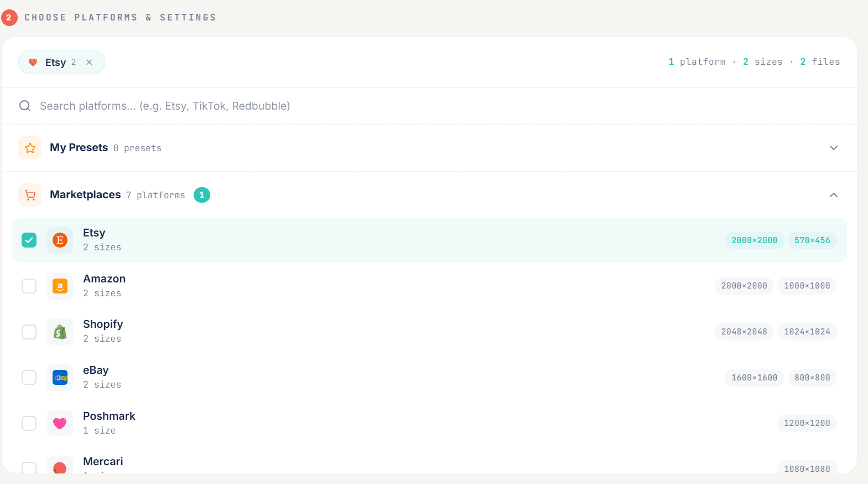This screenshot has height=484, width=868.
Task: Click the Etsy logo icon
Action: click(60, 240)
